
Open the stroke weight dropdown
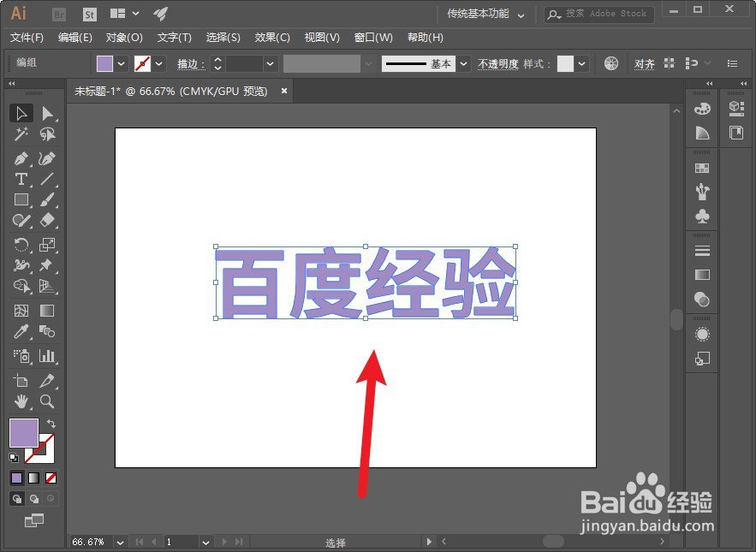click(x=269, y=63)
